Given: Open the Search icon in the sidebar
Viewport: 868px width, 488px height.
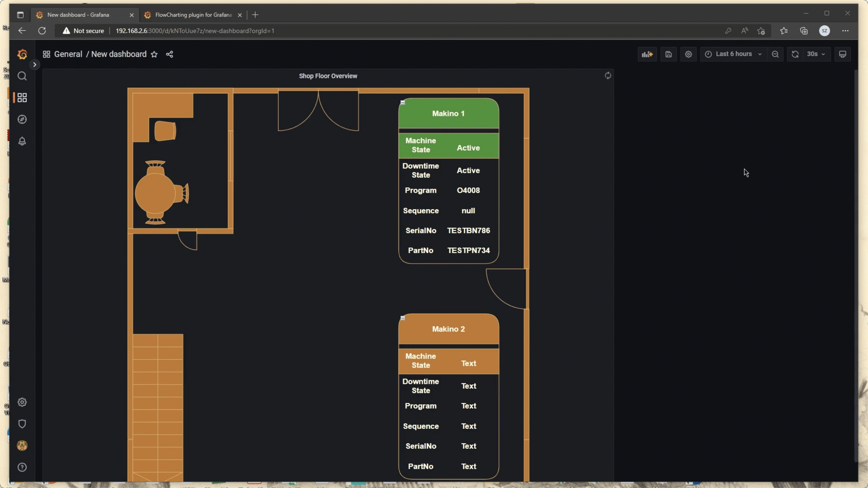Looking at the screenshot, I should (x=22, y=76).
